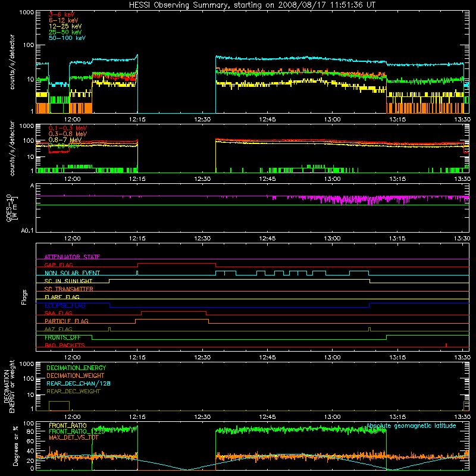Click the SC_IN_SUNLIGHT flag label
This screenshot has width=476, height=476.
click(68, 281)
